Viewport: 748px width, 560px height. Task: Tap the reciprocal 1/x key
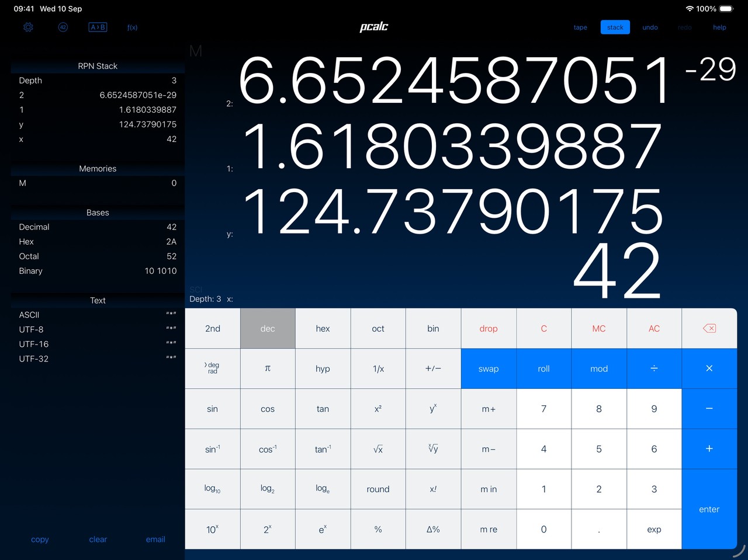[x=378, y=368]
